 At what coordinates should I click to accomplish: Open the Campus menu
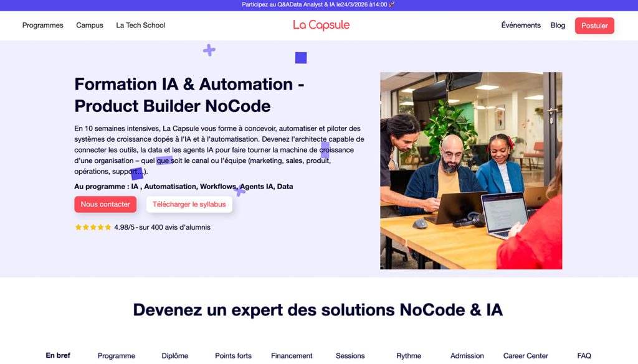[x=90, y=25]
